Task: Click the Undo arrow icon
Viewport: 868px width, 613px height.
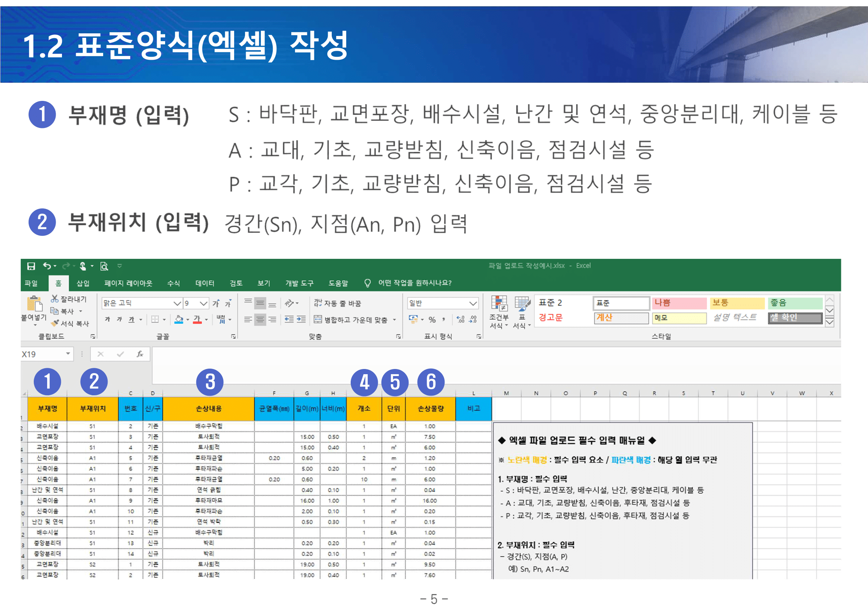Action: click(x=47, y=266)
